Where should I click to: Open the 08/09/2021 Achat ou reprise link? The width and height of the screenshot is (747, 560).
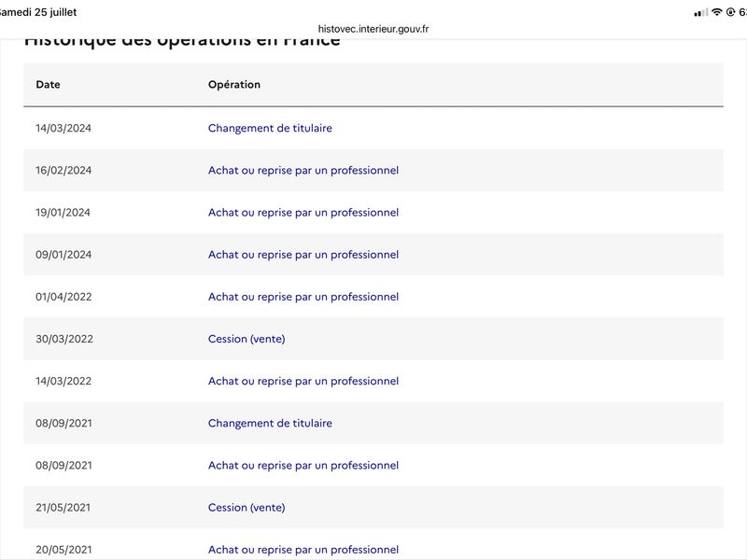click(x=303, y=465)
